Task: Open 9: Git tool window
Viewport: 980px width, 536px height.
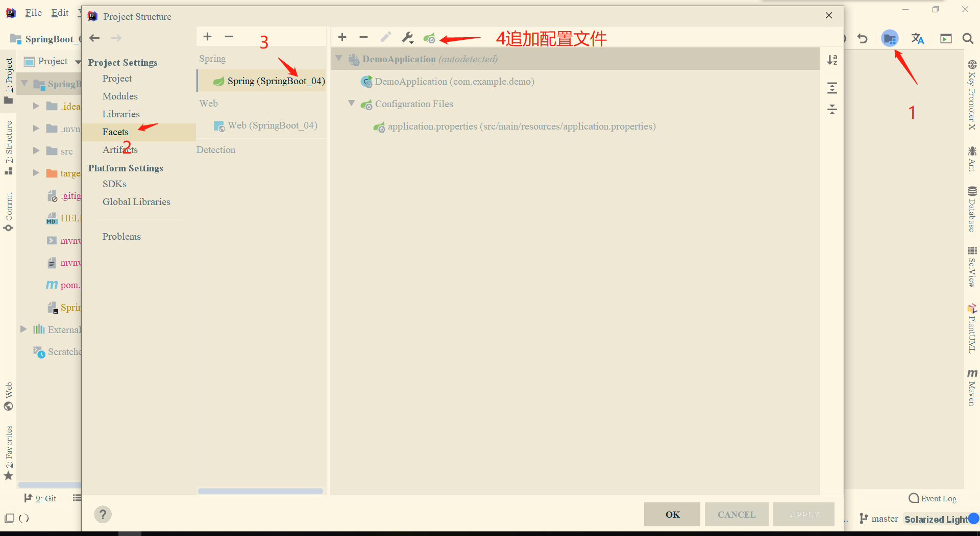Action: point(40,498)
